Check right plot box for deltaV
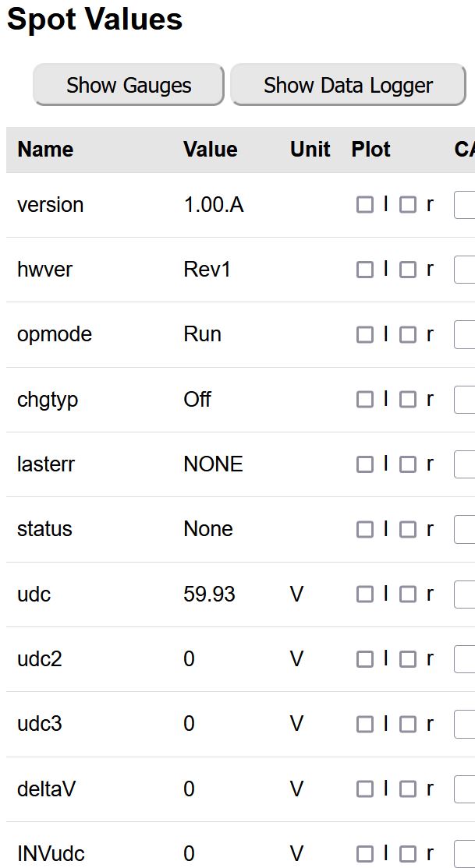475x868 pixels. pos(408,789)
